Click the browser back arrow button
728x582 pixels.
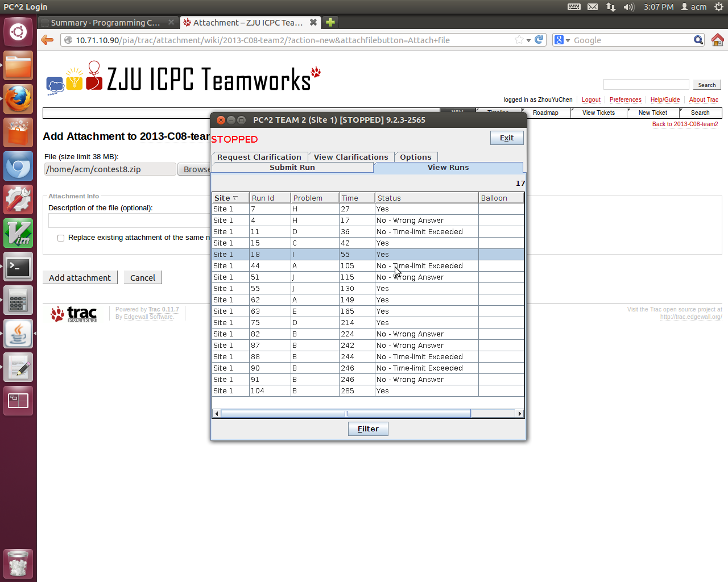[47, 40]
